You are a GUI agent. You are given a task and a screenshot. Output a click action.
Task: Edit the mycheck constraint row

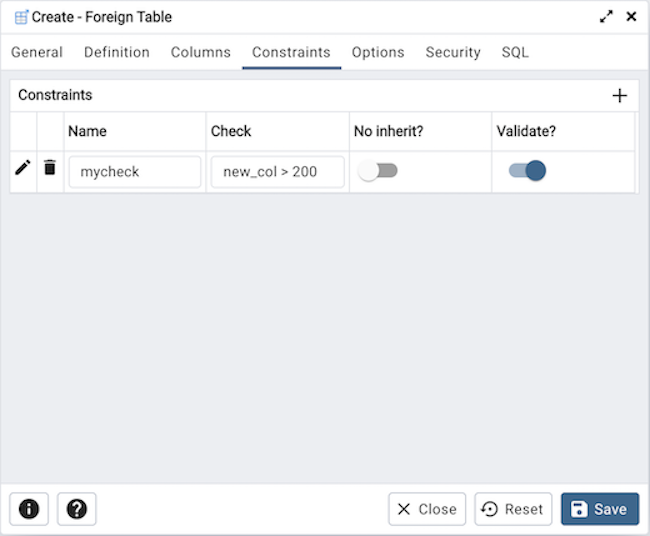click(23, 168)
